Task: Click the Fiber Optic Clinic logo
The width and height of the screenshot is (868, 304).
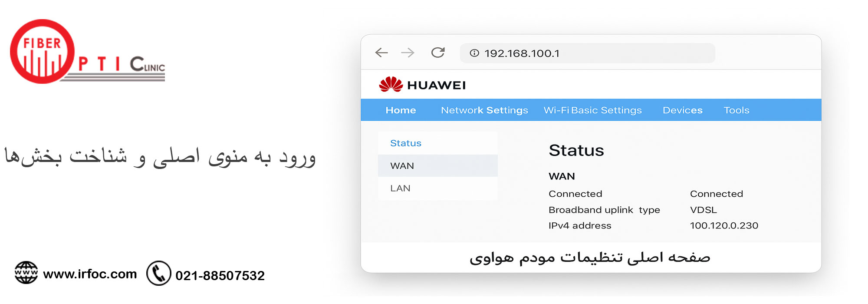Action: (87, 52)
